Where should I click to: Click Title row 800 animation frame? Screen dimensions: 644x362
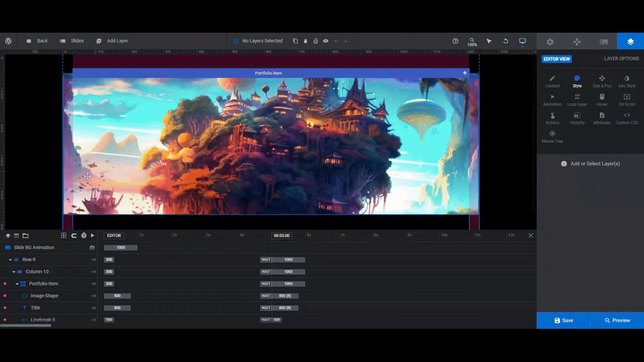(x=117, y=308)
